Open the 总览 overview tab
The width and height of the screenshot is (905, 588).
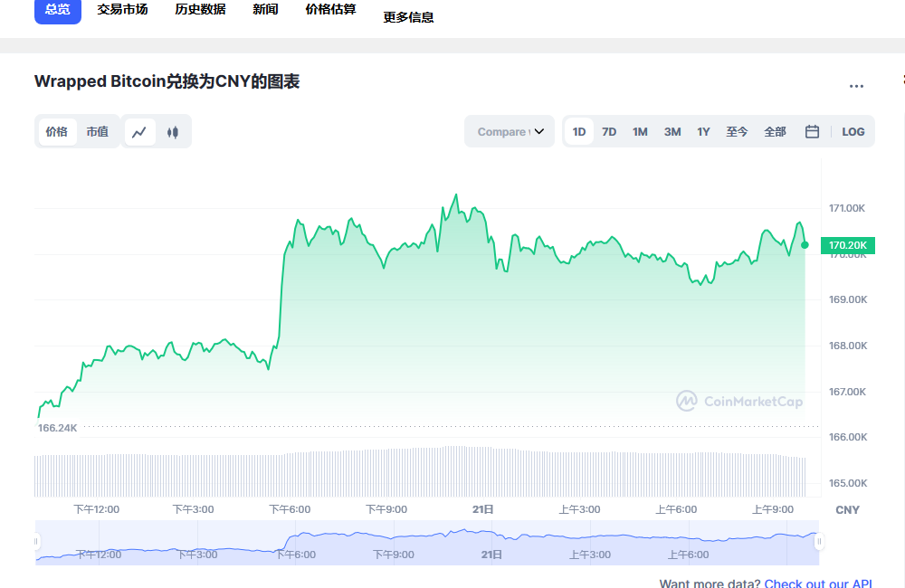[58, 10]
